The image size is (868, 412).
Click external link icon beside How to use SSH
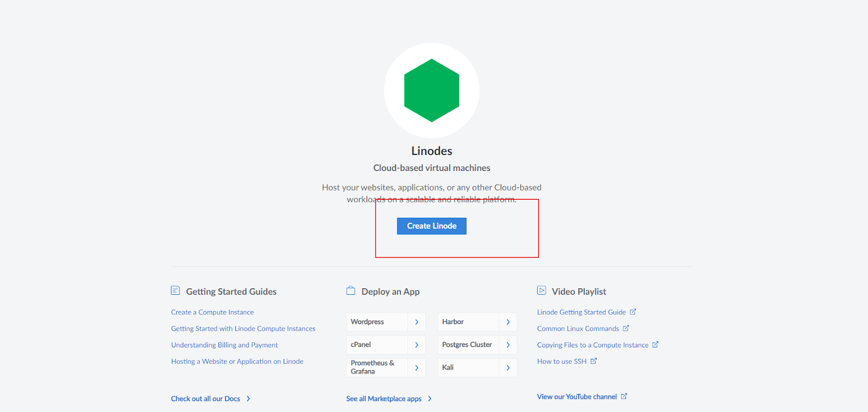point(593,360)
